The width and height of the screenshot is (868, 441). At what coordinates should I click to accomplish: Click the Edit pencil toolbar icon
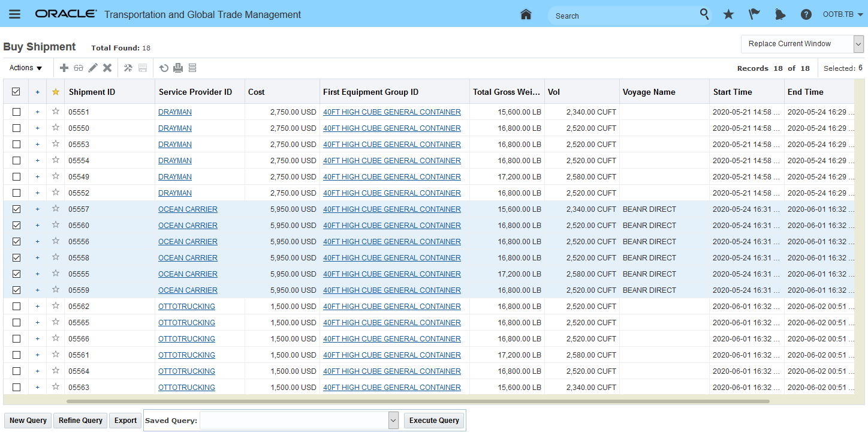[93, 68]
